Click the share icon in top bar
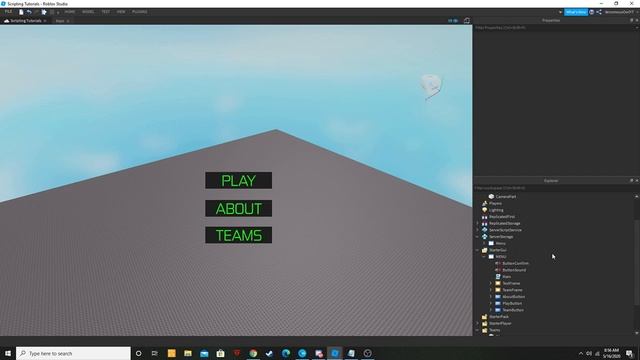Viewport: 640px width, 360px height. [x=599, y=12]
